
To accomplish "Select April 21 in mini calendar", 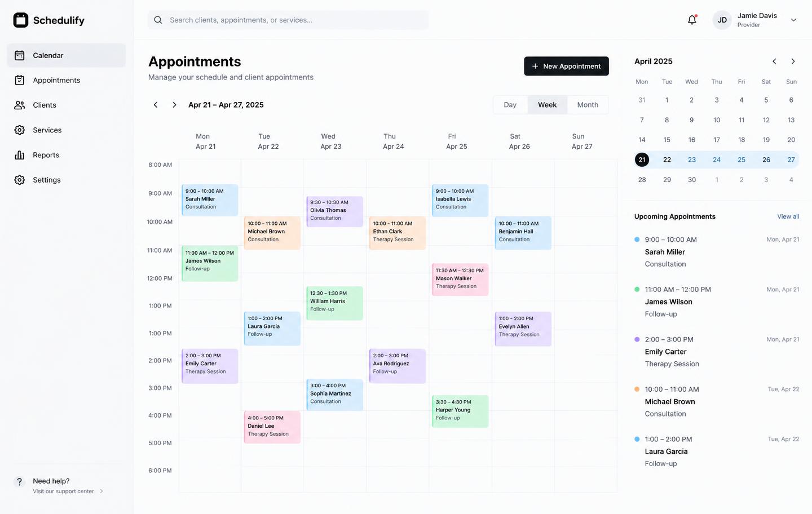I will pos(642,159).
